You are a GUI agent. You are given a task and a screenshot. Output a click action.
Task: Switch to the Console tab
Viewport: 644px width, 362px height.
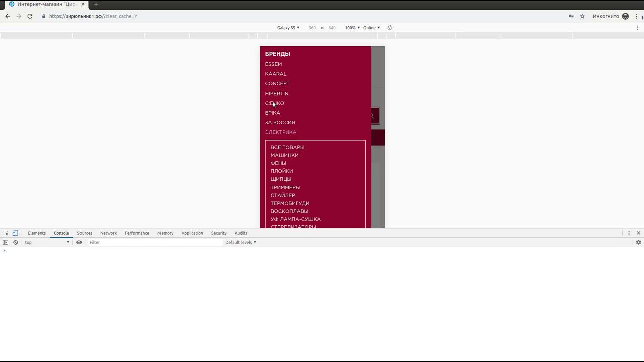point(61,233)
